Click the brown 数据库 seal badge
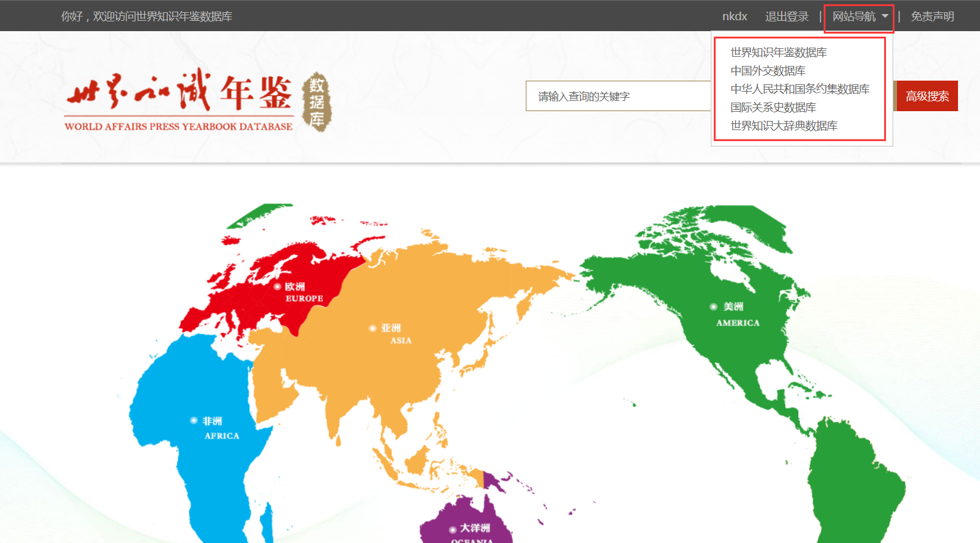Screen dimensions: 980x543 [x=316, y=102]
